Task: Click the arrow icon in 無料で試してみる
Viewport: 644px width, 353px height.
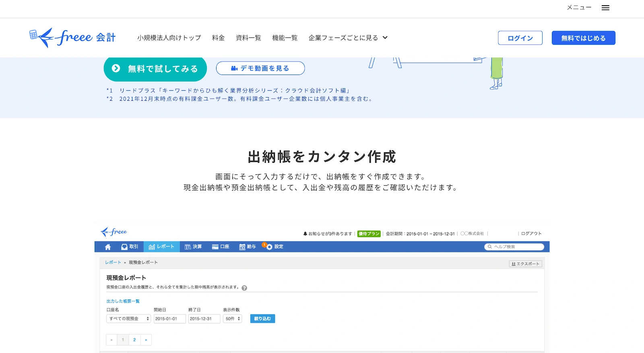Action: point(116,69)
